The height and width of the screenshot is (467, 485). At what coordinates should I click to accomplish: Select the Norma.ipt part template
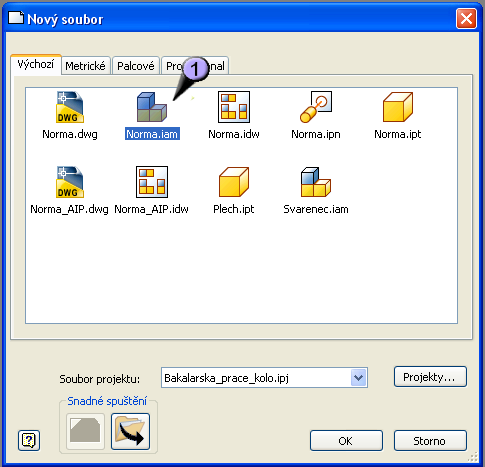tap(398, 107)
